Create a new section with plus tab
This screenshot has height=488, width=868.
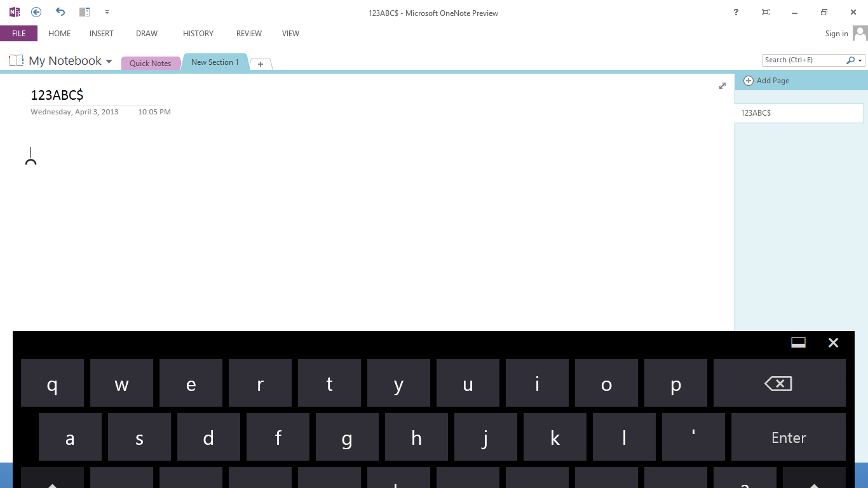pyautogui.click(x=261, y=64)
